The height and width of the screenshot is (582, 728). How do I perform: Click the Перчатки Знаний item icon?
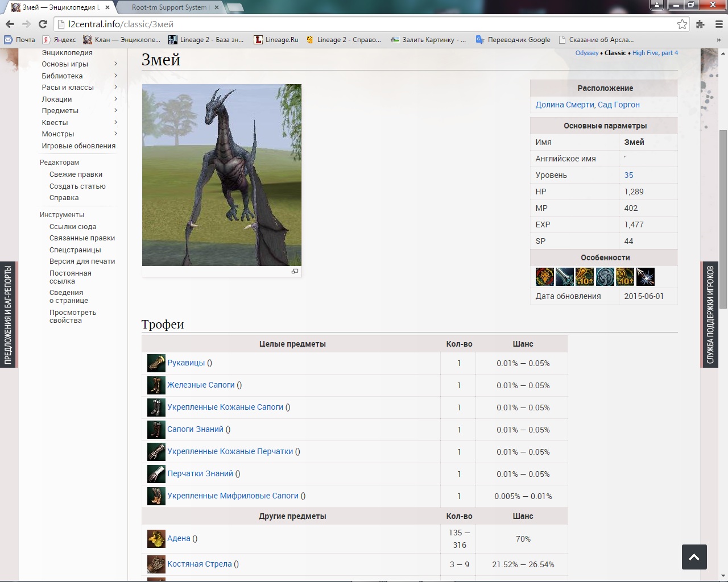coord(156,474)
